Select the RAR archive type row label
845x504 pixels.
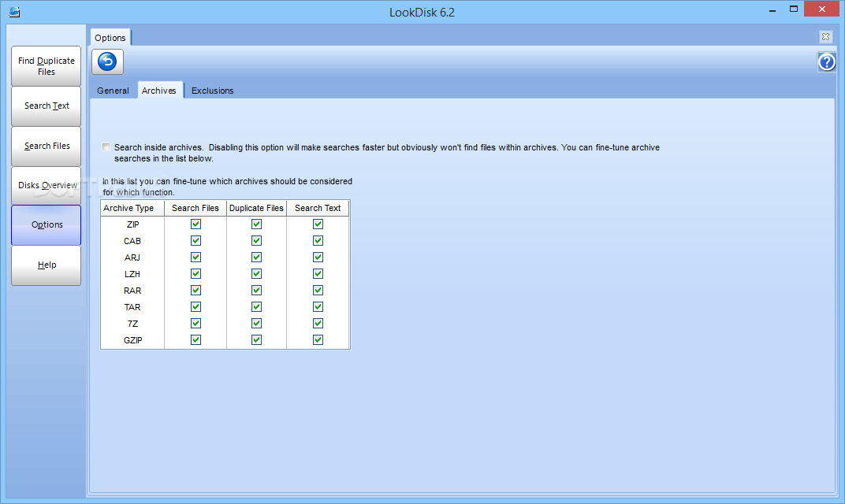[x=132, y=291]
